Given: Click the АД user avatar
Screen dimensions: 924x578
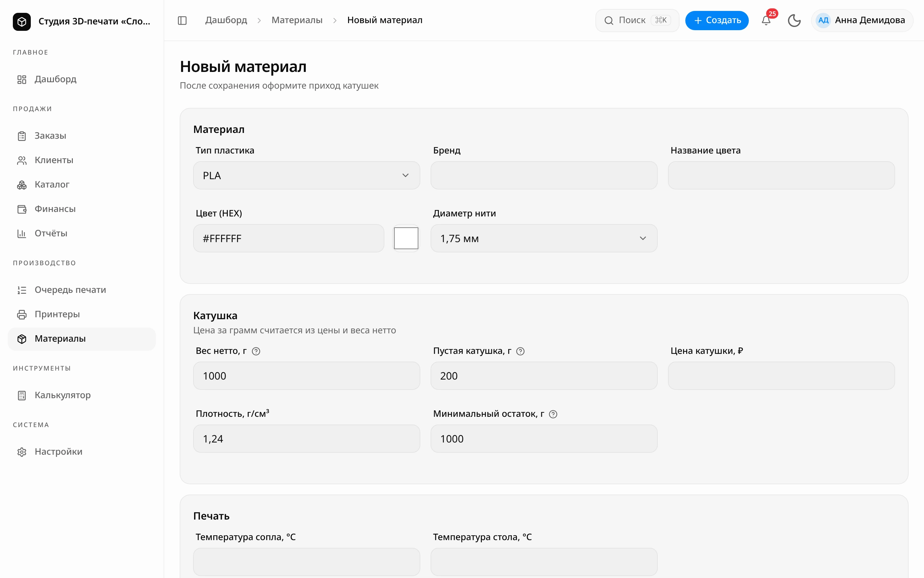Looking at the screenshot, I should click(x=823, y=20).
